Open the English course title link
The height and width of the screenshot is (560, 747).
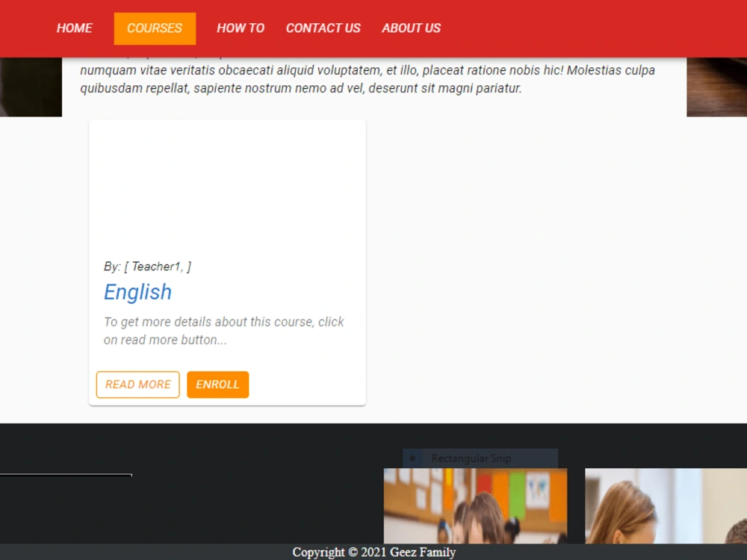pyautogui.click(x=137, y=292)
